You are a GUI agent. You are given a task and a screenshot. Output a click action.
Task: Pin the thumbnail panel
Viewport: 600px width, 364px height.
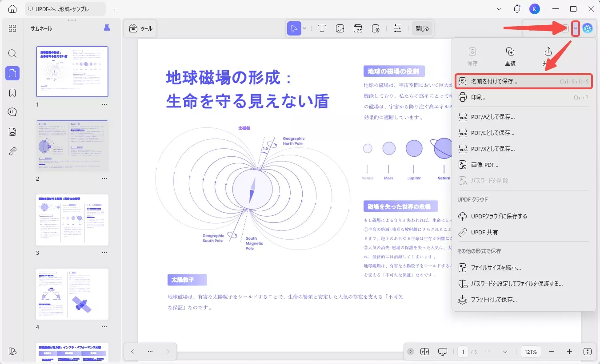pos(106,28)
